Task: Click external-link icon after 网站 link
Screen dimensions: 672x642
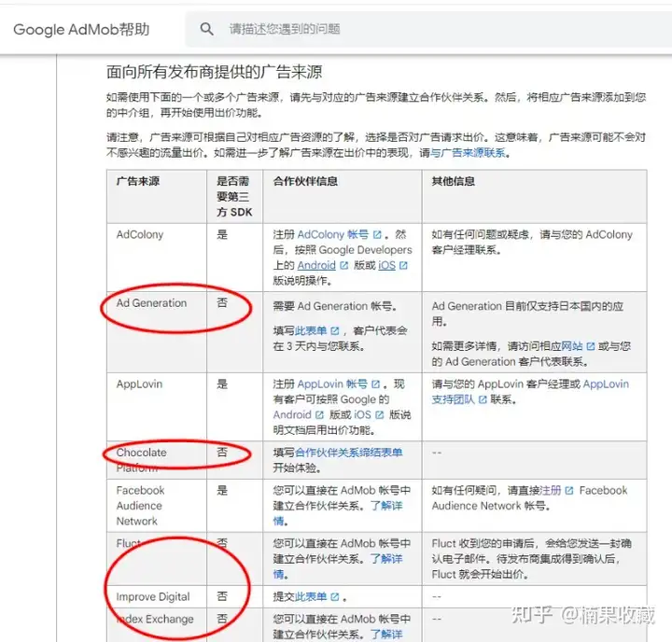Action: 591,346
